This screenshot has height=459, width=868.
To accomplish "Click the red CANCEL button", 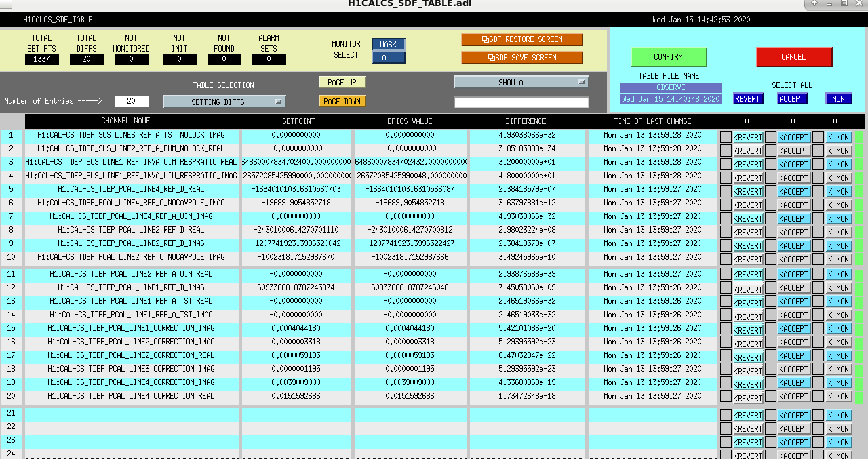I will coord(793,57).
